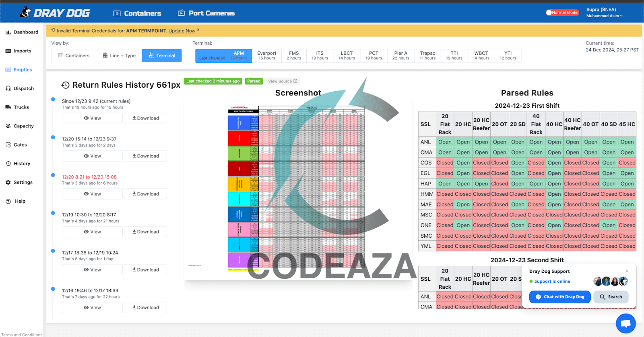Open the Dashboard menu item

tap(22, 32)
